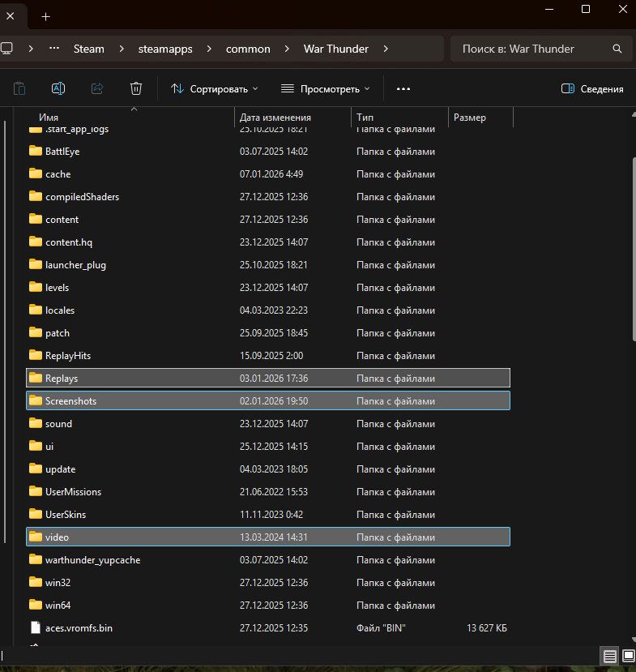Viewport: 636px width, 672px height.
Task: Sort by the Дата изменения column header
Action: click(x=275, y=118)
